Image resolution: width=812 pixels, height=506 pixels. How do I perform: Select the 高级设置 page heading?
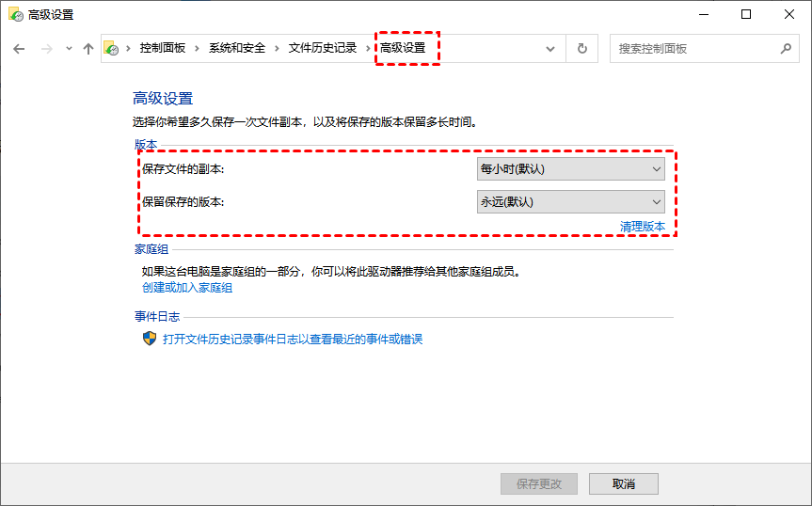click(163, 99)
